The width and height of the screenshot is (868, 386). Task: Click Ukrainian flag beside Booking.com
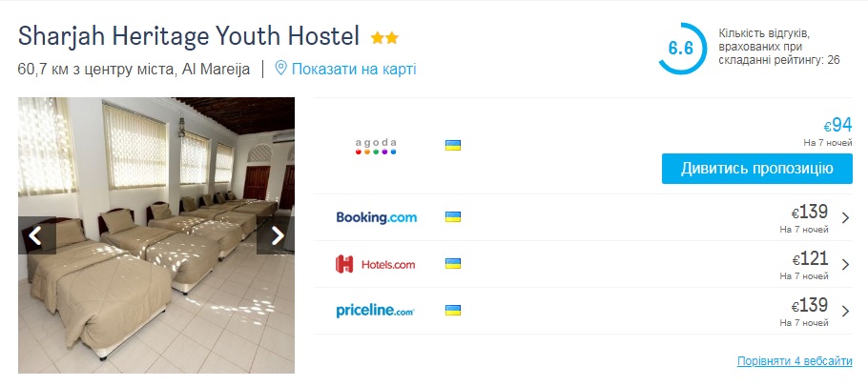coord(453,217)
